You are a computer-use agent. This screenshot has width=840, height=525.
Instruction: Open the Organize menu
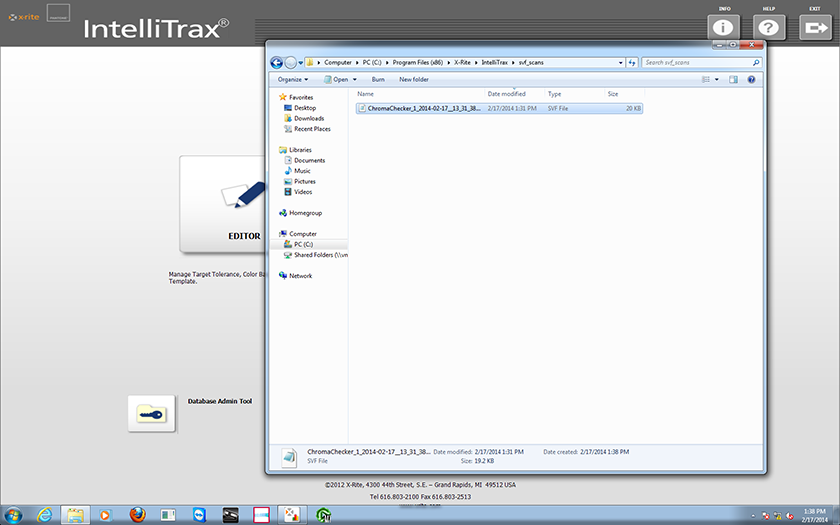(292, 79)
